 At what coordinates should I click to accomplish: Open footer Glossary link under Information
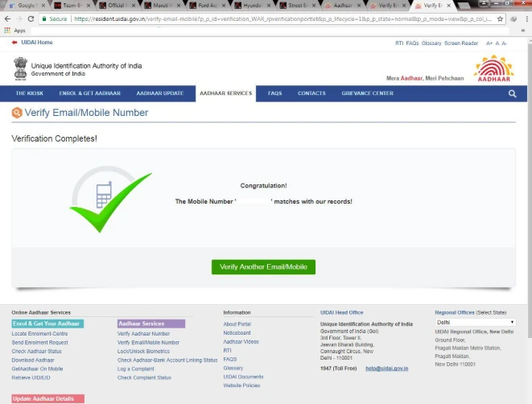(x=233, y=368)
